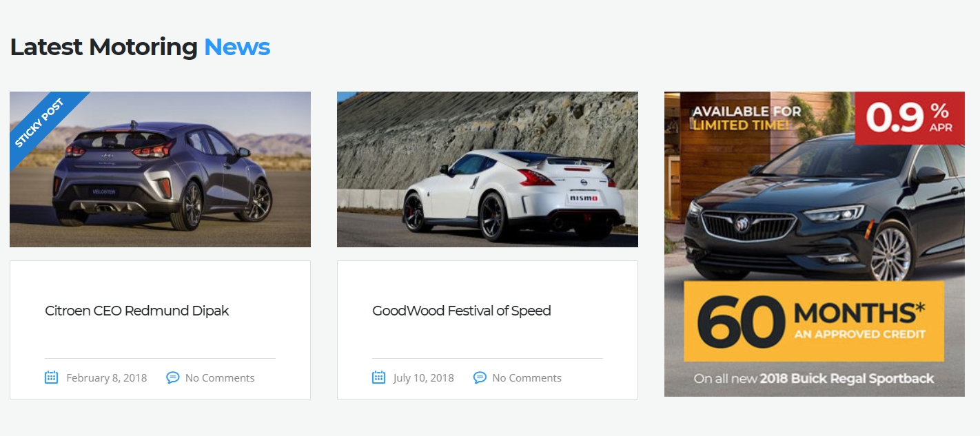Click the comment bubble icon on the Citroen post
Screen dimensions: 980x436
[173, 377]
